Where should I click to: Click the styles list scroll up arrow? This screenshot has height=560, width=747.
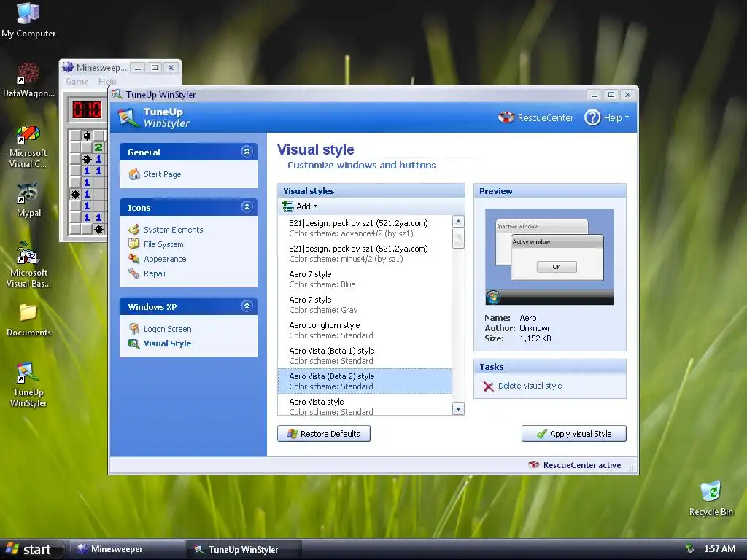pos(458,222)
